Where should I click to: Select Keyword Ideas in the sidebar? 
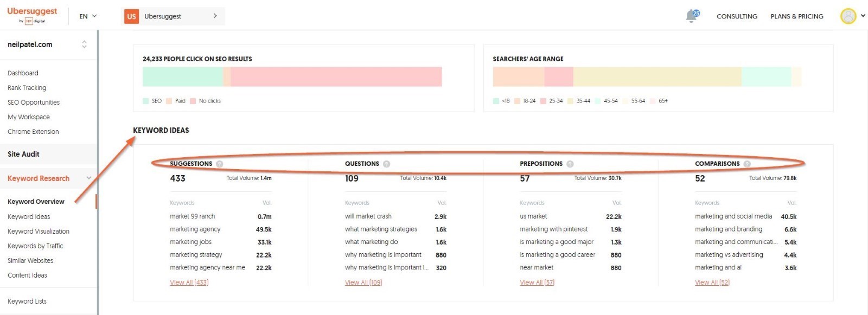[x=29, y=217]
